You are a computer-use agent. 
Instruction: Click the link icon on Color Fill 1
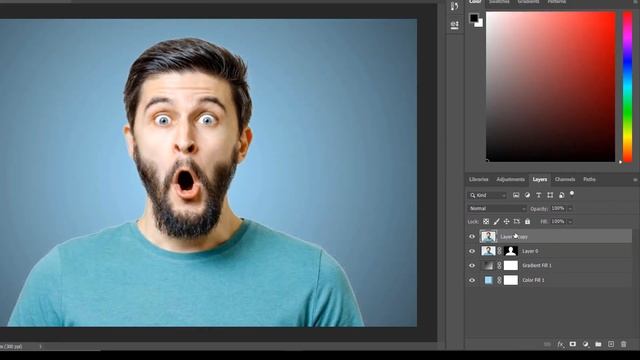[x=499, y=280]
